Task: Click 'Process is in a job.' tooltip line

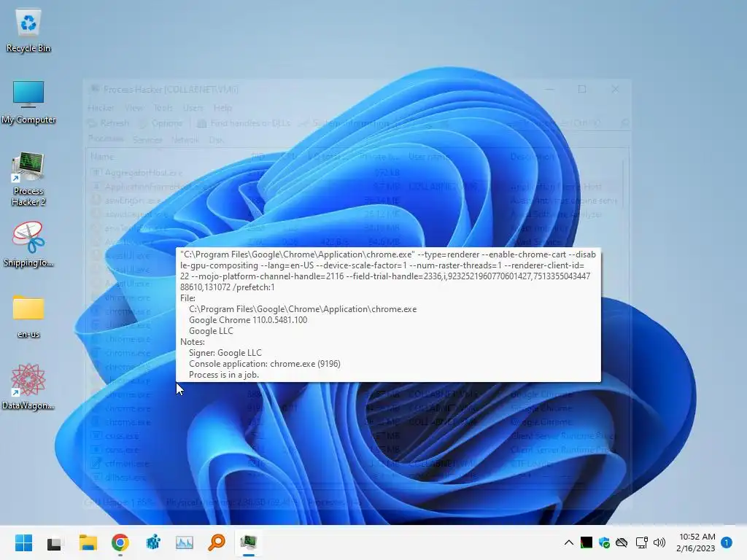Action: click(224, 375)
